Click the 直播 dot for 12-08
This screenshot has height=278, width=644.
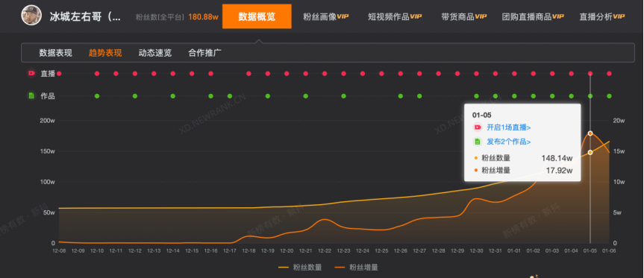point(59,74)
